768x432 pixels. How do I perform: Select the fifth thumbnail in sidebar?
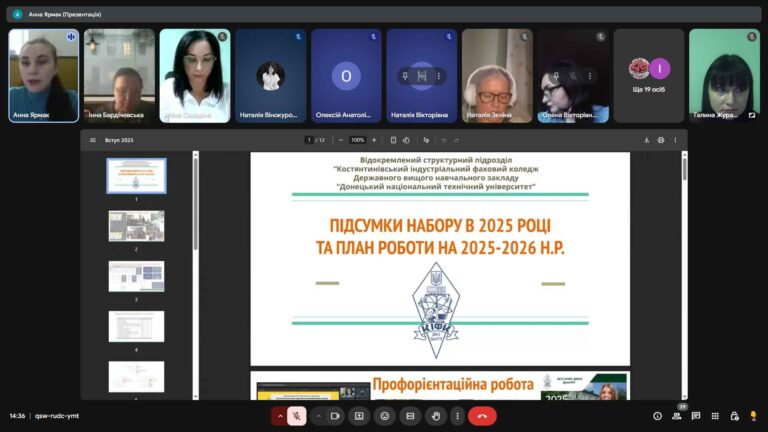pyautogui.click(x=136, y=377)
